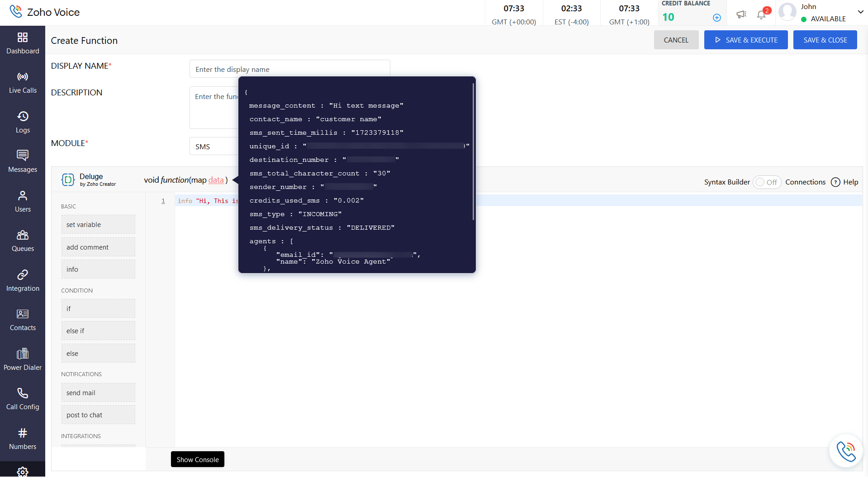868x477 pixels.
Task: Open the notifications bell
Action: coord(762,14)
